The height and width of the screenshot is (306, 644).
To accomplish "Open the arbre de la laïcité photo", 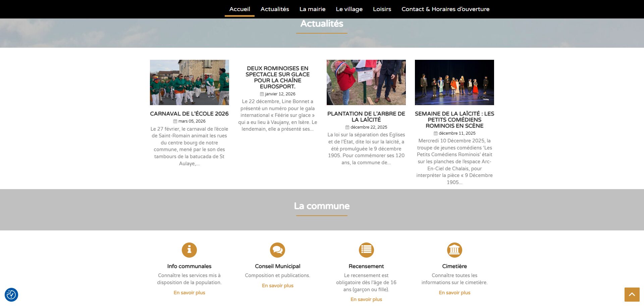I will (366, 82).
